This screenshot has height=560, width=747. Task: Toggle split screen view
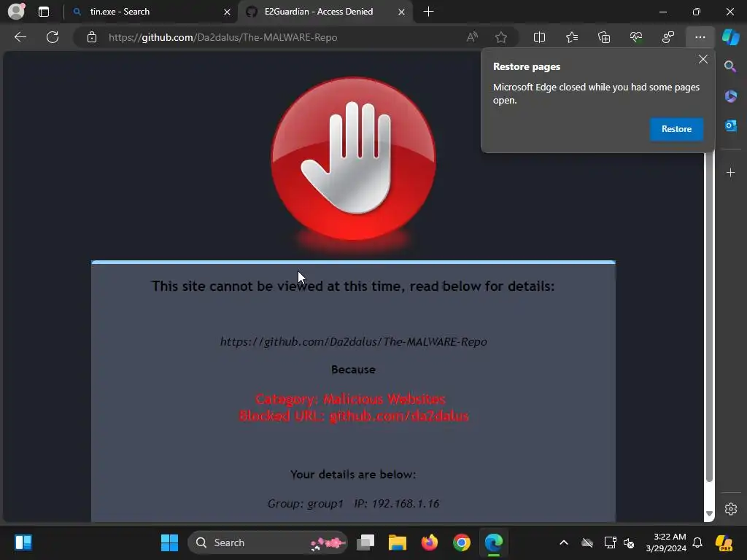click(539, 37)
